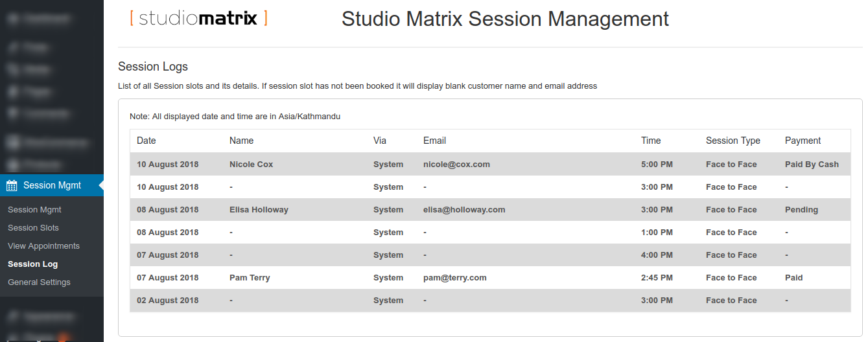Go to Session Slots page

pyautogui.click(x=33, y=228)
